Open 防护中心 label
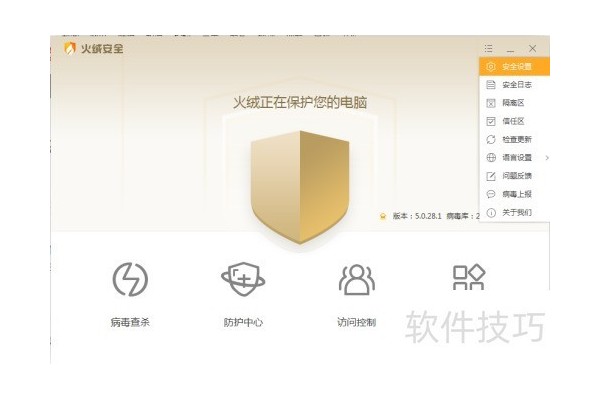This screenshot has width=600, height=400. coord(243,322)
